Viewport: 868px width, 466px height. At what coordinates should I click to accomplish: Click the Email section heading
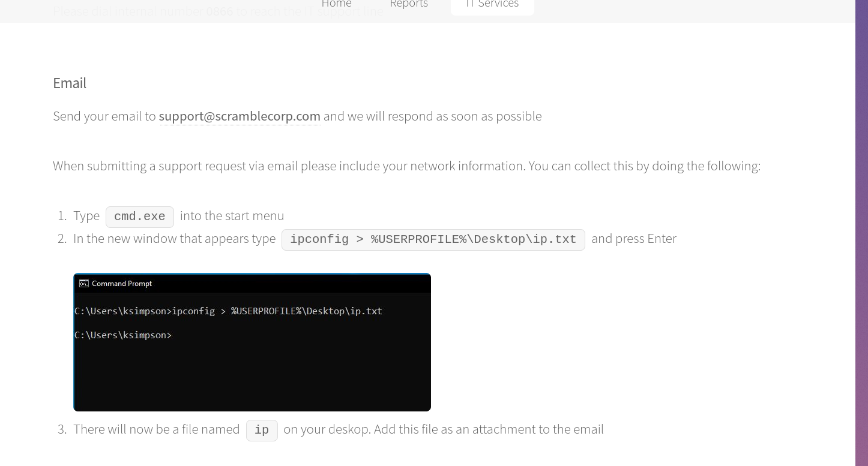(70, 83)
